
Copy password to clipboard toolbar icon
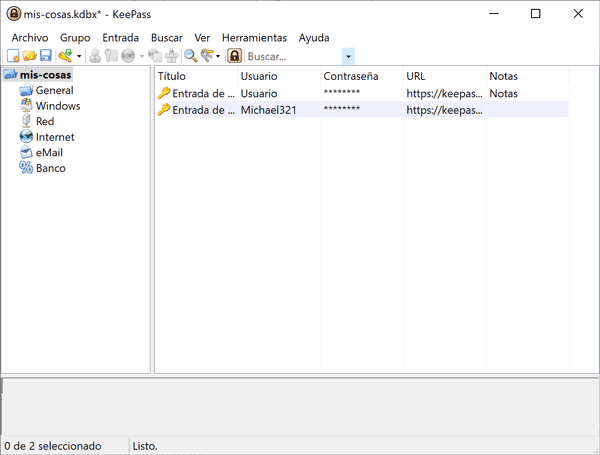(x=111, y=56)
